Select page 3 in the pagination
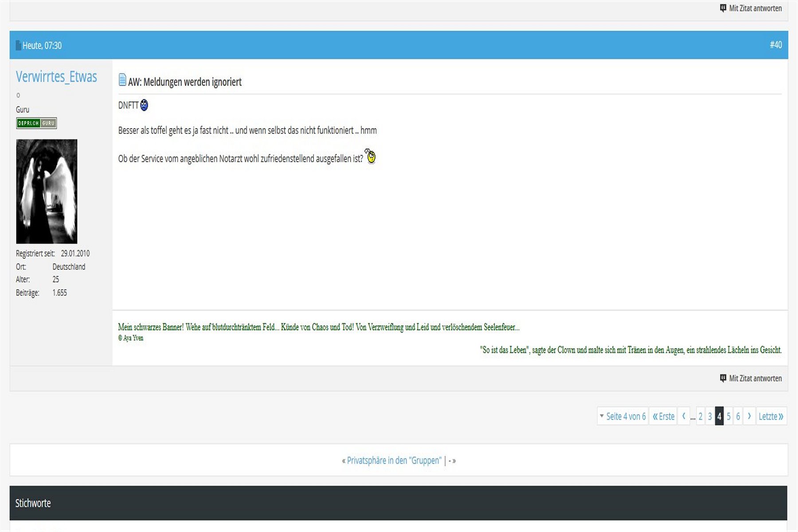This screenshot has width=798, height=532. (x=710, y=416)
